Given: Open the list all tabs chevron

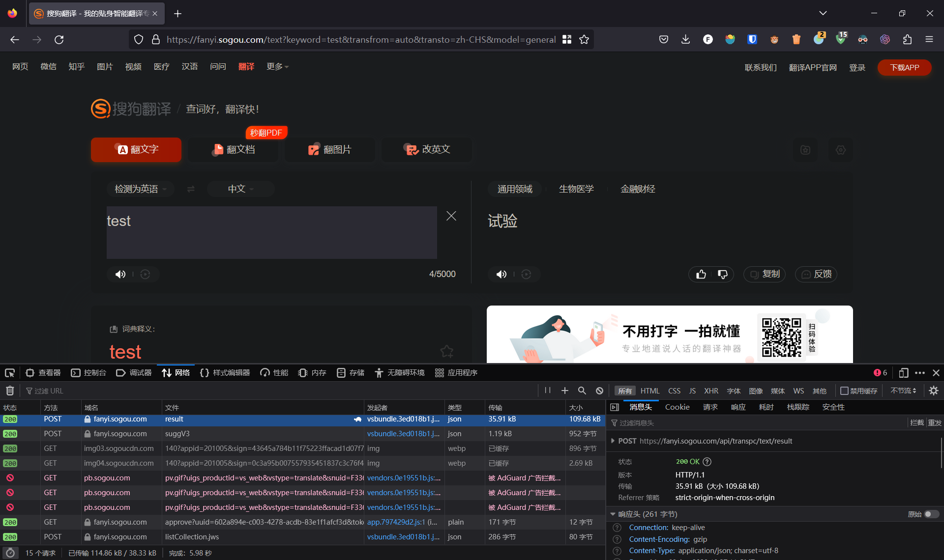Looking at the screenshot, I should pyautogui.click(x=823, y=13).
